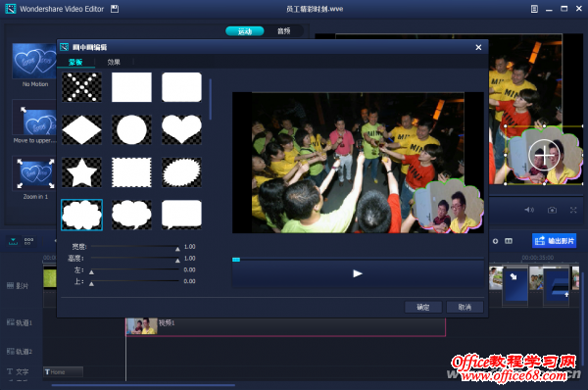Select the highlighted cloud mask

click(81, 215)
